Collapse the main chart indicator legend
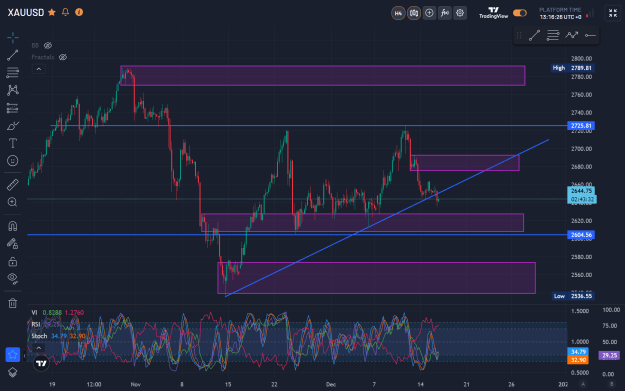Viewport: 625px width, 391px height. click(x=39, y=69)
